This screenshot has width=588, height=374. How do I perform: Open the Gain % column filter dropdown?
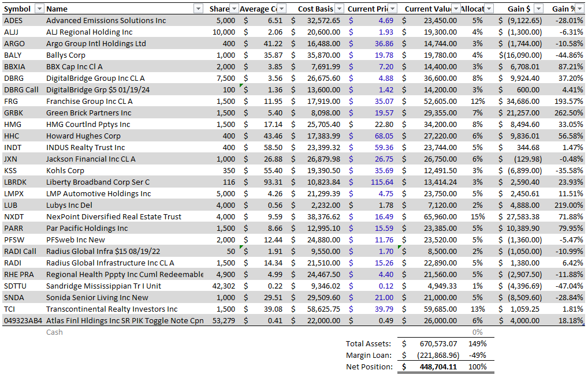tap(579, 9)
